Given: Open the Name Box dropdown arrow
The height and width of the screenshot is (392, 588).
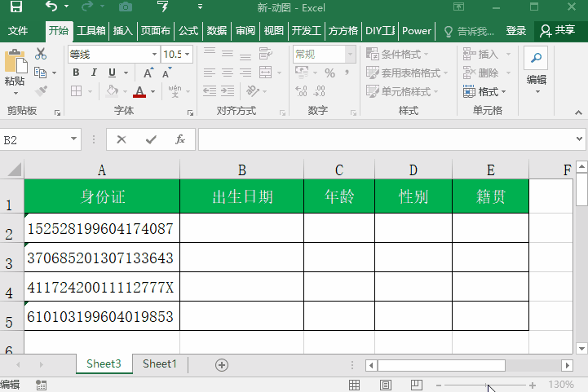Looking at the screenshot, I should 73,139.
